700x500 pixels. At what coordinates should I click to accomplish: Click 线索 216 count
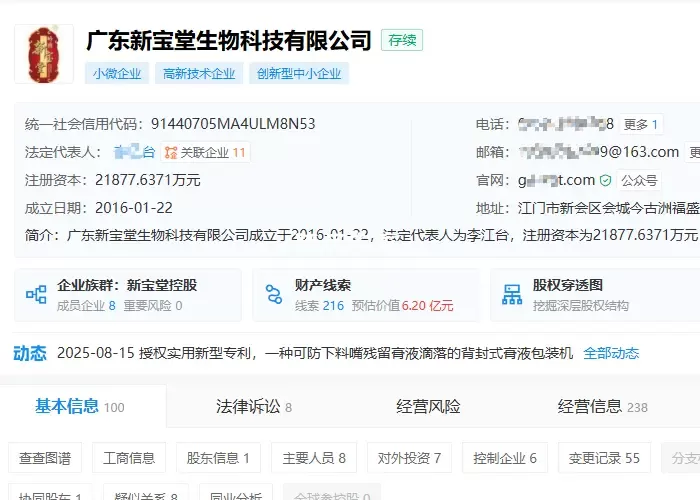click(x=319, y=306)
